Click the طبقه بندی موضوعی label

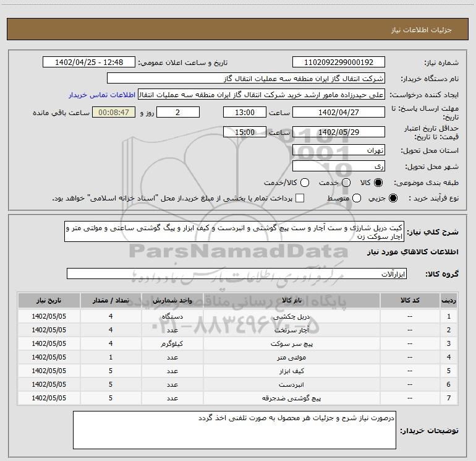(x=426, y=183)
